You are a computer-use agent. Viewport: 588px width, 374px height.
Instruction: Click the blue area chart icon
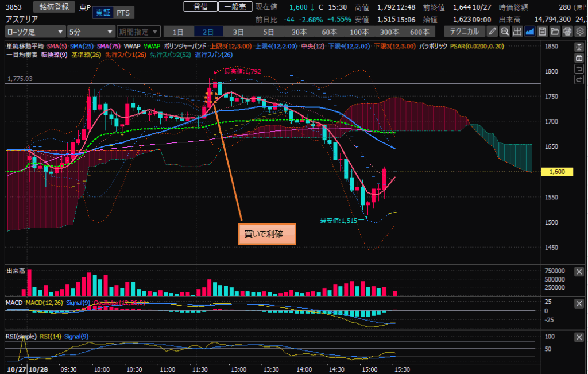click(x=529, y=31)
